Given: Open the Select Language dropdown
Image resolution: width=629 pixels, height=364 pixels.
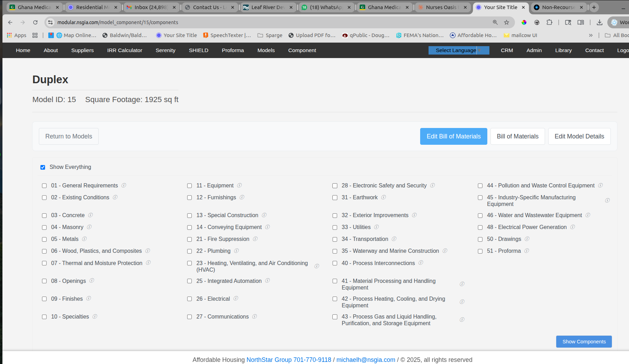Looking at the screenshot, I should (458, 50).
